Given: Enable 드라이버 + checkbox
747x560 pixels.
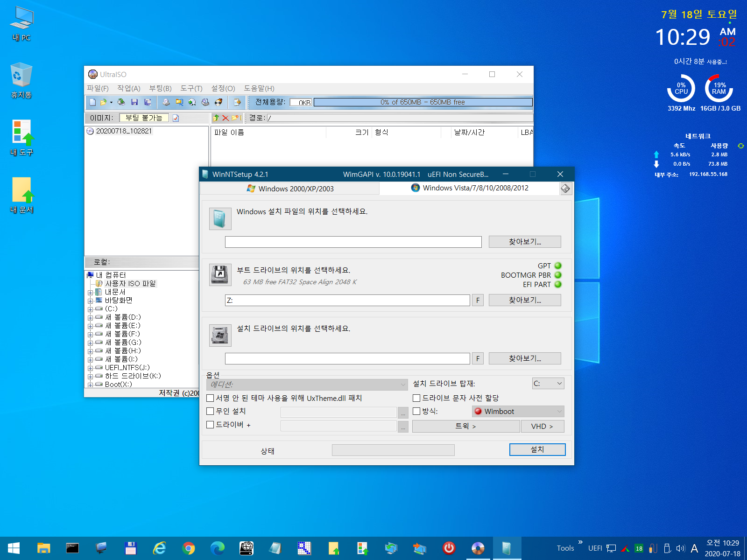Looking at the screenshot, I should (x=210, y=425).
